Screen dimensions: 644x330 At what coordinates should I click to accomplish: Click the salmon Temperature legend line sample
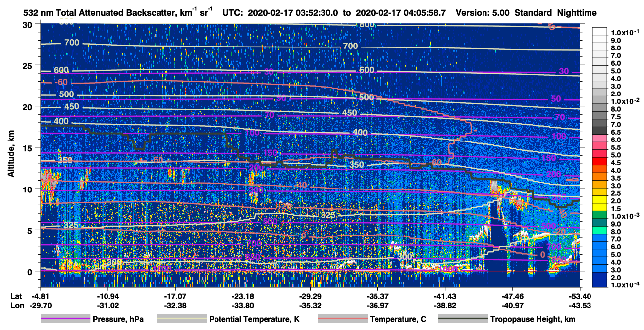point(342,319)
